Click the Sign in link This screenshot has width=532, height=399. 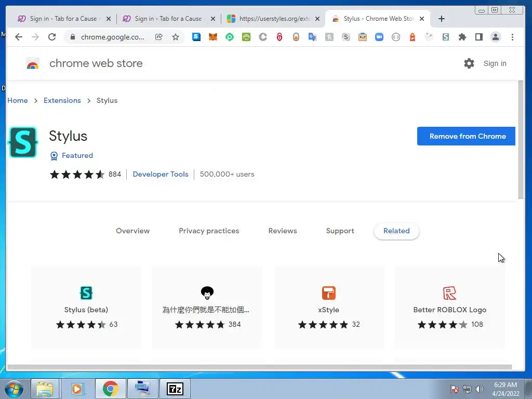click(x=495, y=63)
